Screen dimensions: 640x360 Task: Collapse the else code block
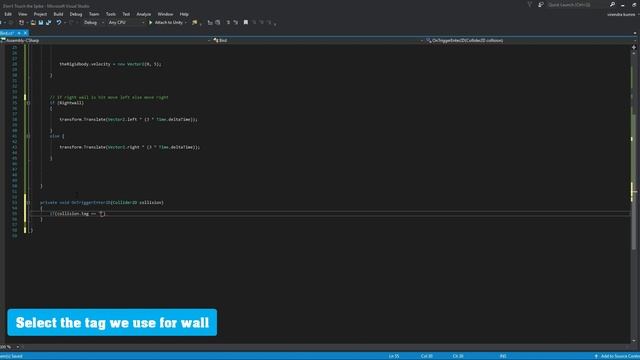pyautogui.click(x=28, y=136)
